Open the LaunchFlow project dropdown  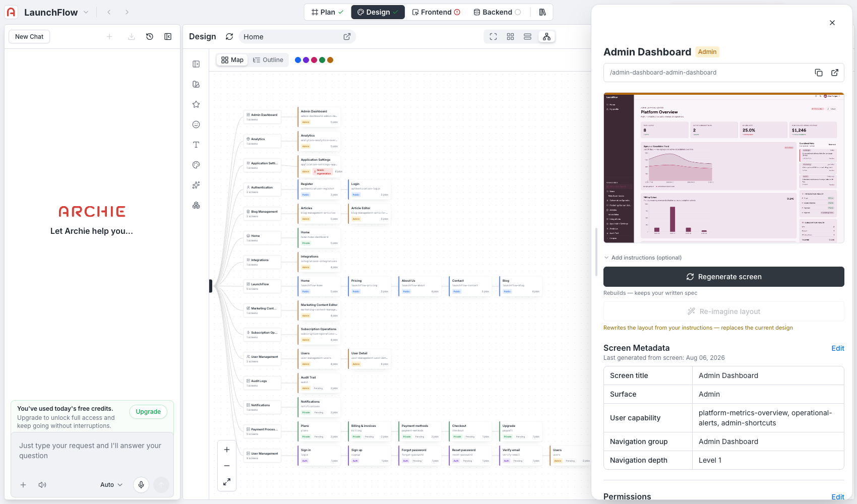point(86,12)
